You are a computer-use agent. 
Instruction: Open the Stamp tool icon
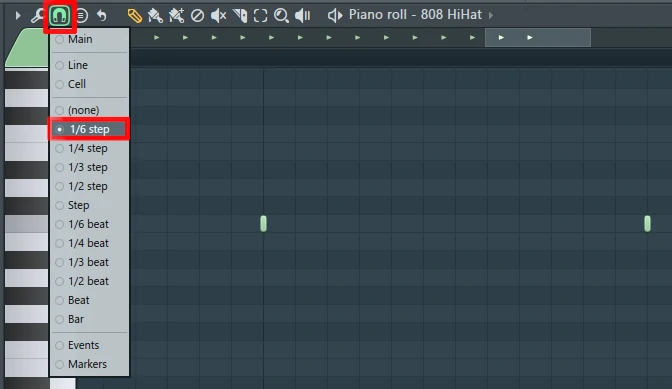tap(81, 16)
